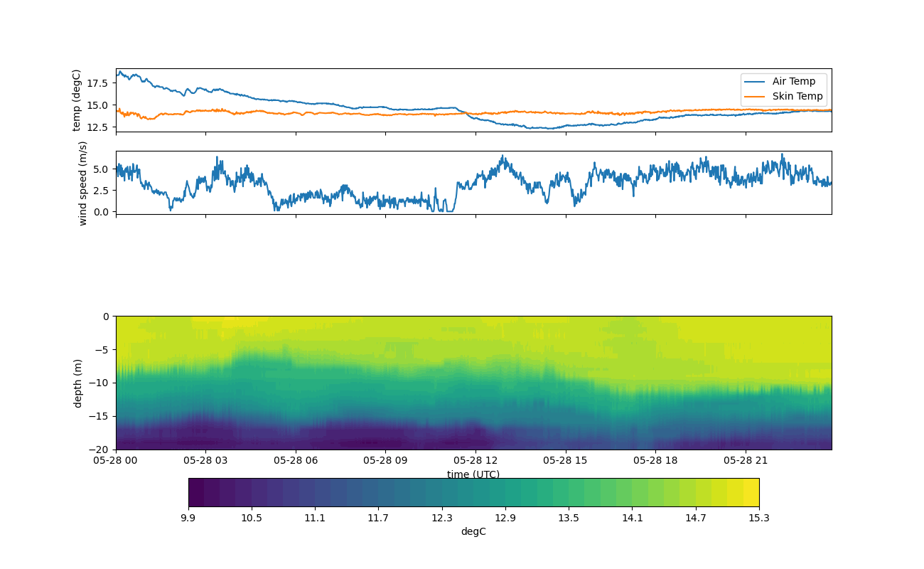Click the temp (degC) axis label
The width and height of the screenshot is (924, 569).
77,100
